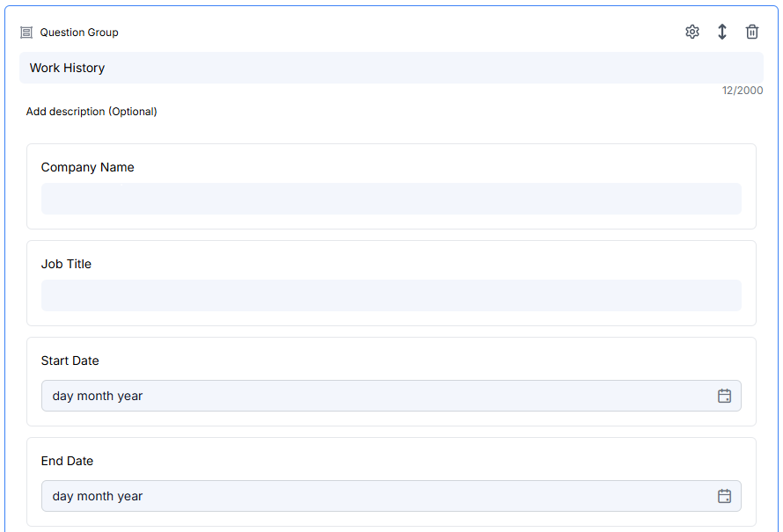
Task: Click the Start Date day month year field
Action: (x=352, y=396)
